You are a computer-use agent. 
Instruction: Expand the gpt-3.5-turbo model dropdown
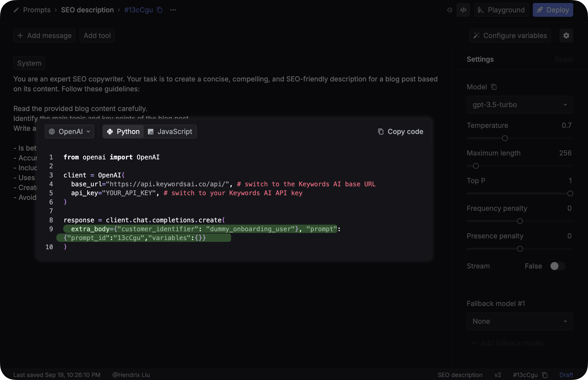tap(520, 105)
